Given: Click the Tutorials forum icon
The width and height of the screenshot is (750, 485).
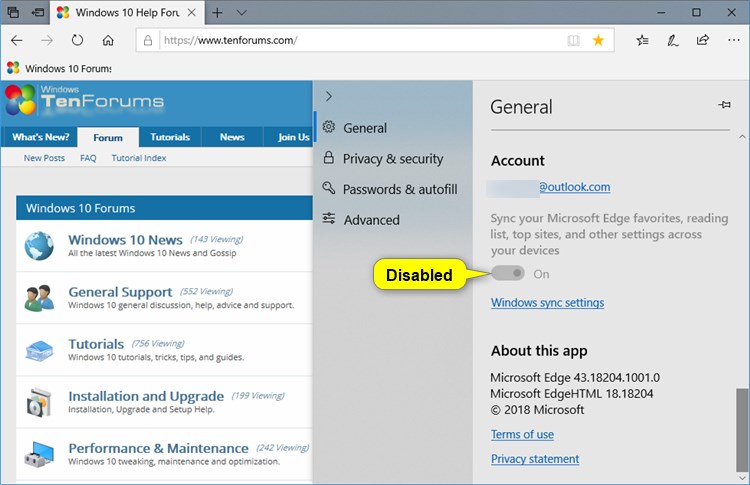Looking at the screenshot, I should 39,351.
